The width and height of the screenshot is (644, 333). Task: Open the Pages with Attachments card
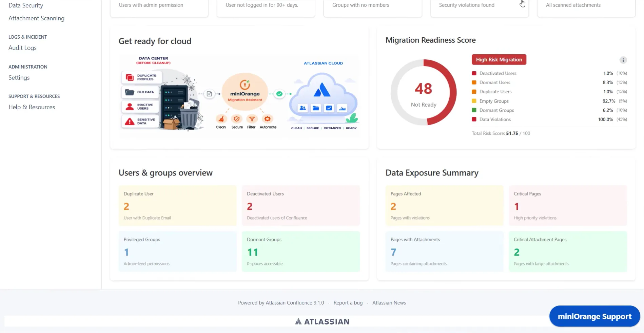tap(445, 251)
